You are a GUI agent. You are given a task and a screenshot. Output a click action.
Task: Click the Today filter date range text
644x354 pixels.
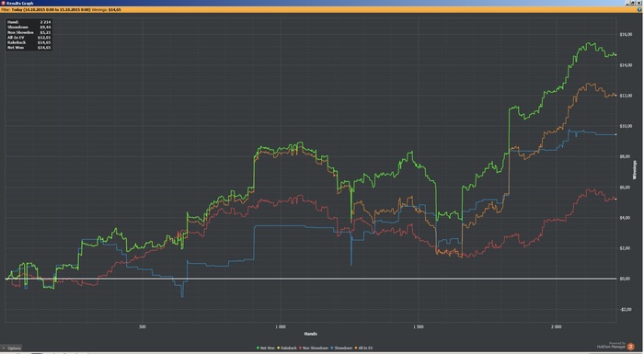pyautogui.click(x=51, y=9)
